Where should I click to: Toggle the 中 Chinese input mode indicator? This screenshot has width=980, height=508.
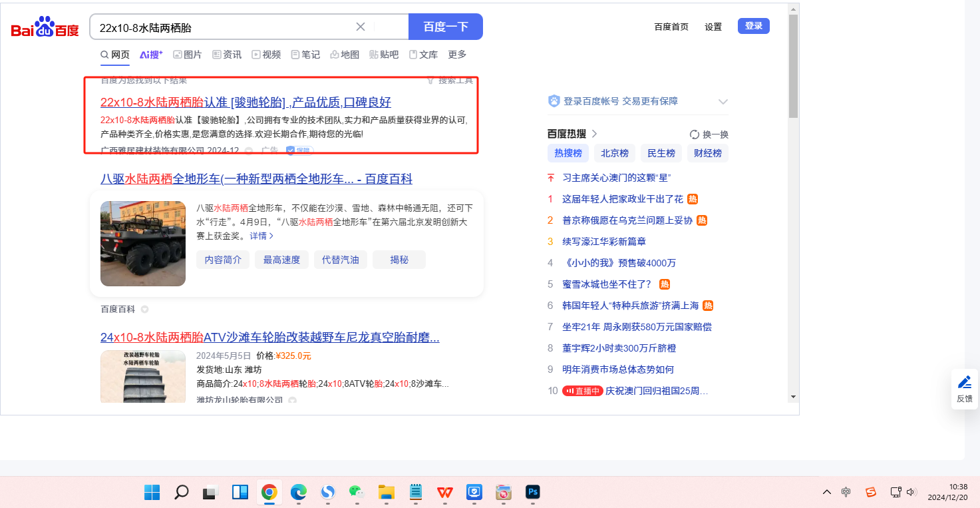(846, 492)
